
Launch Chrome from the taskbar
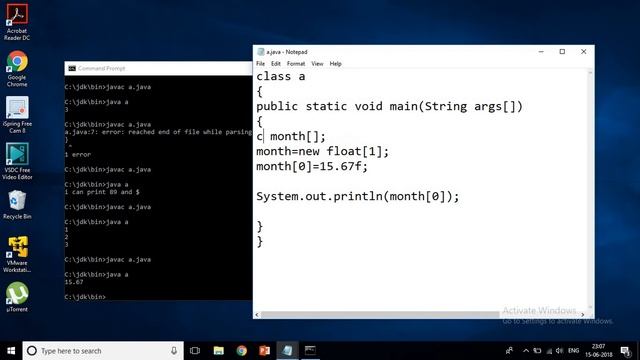pos(242,351)
